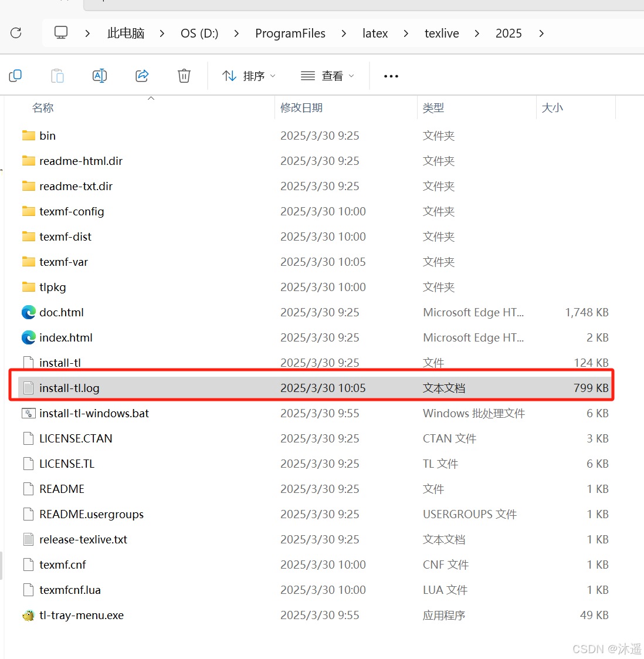Select the file name texmfcnf.lua
Image resolution: width=644 pixels, height=659 pixels.
click(x=70, y=590)
